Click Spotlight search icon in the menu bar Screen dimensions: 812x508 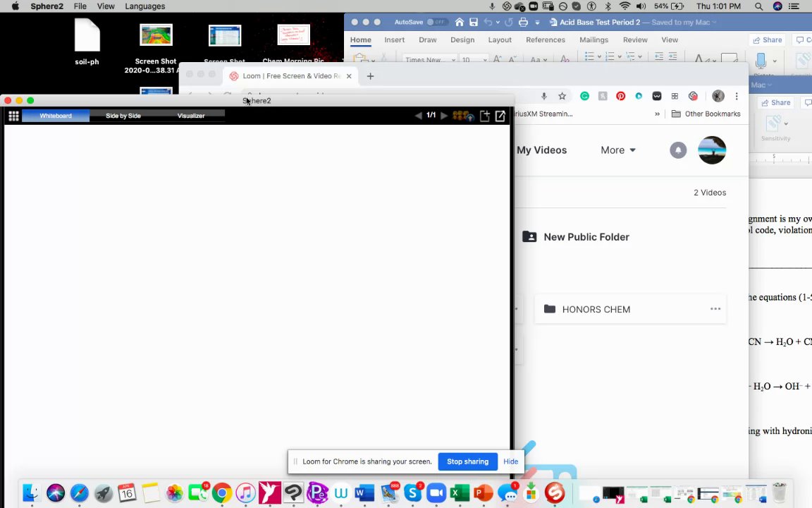coord(758,6)
